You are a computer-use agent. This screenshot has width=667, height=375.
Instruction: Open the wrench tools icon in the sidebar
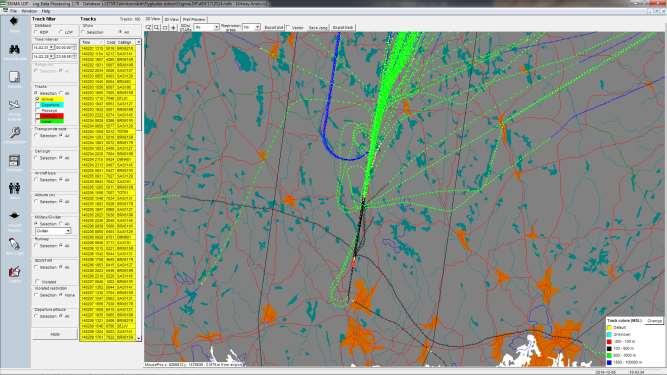coord(14,133)
